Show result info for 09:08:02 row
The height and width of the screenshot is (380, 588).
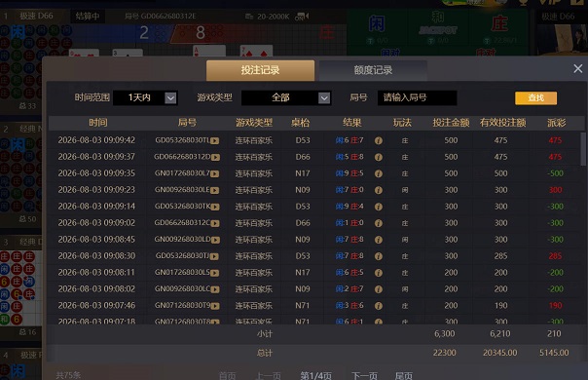(379, 289)
